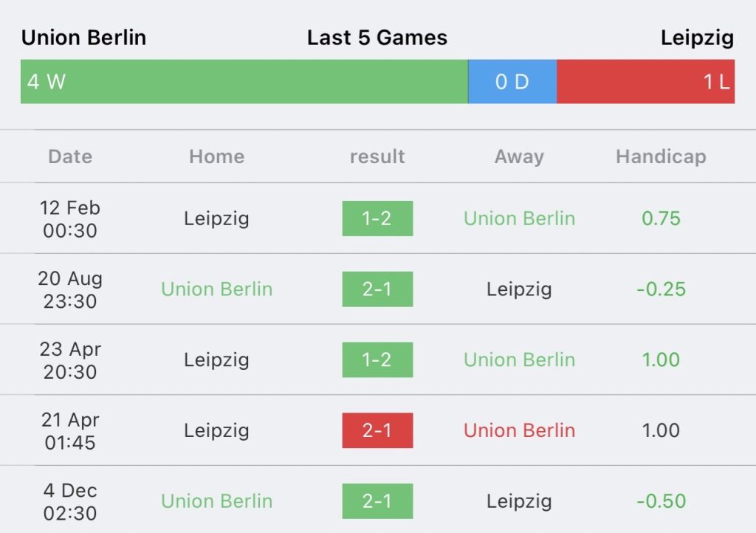Viewport: 756px width, 533px height.
Task: Tap the red 2-1 result badge
Action: [x=377, y=430]
